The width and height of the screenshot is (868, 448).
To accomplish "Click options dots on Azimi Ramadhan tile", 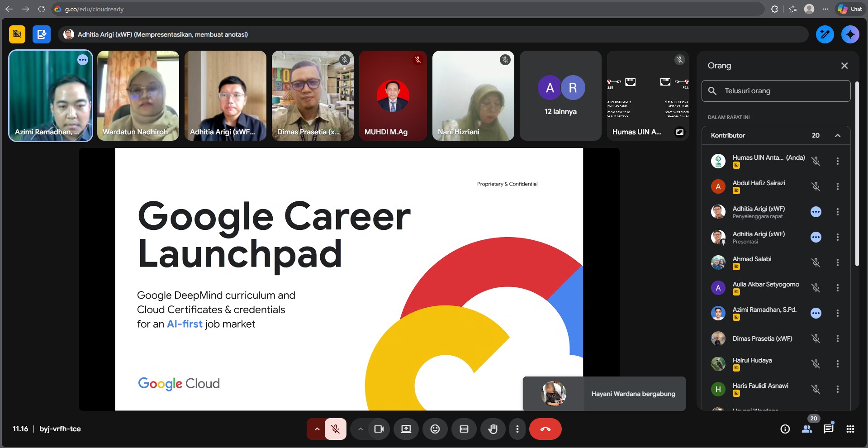I will 83,60.
